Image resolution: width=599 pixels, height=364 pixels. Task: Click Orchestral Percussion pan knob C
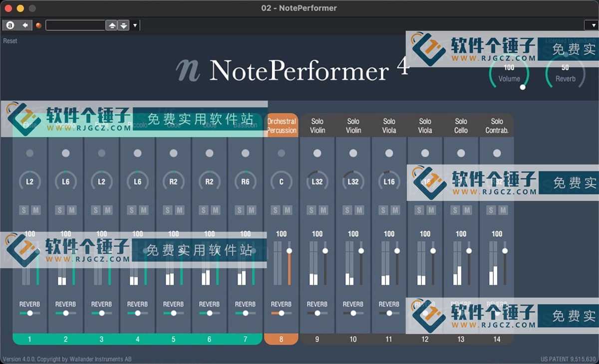click(x=282, y=182)
